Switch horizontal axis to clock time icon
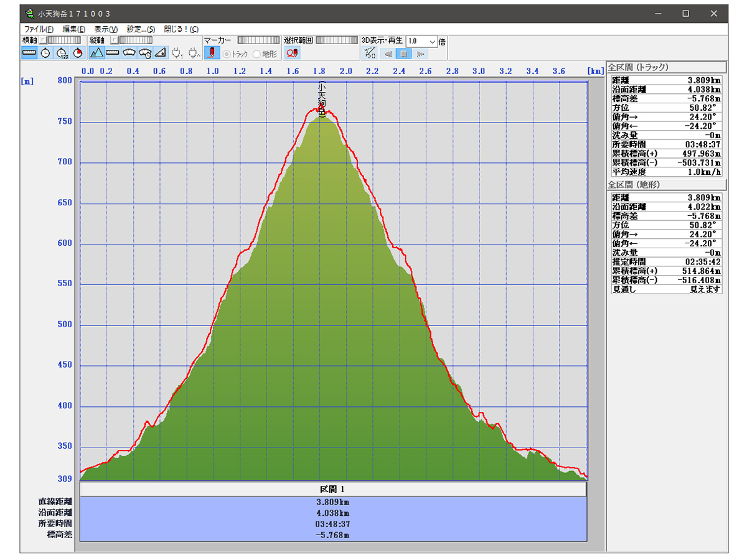 (45, 54)
